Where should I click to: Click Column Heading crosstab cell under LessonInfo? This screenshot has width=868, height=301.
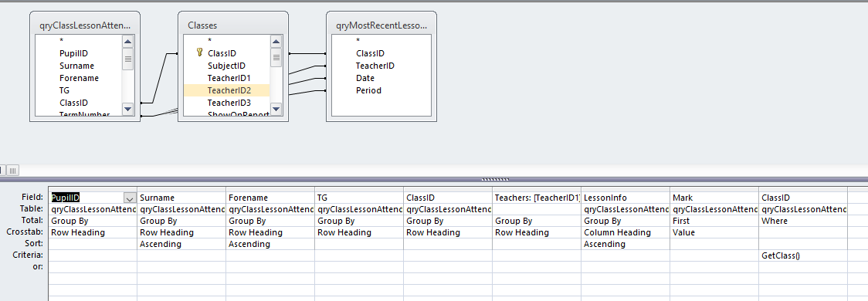pyautogui.click(x=626, y=232)
